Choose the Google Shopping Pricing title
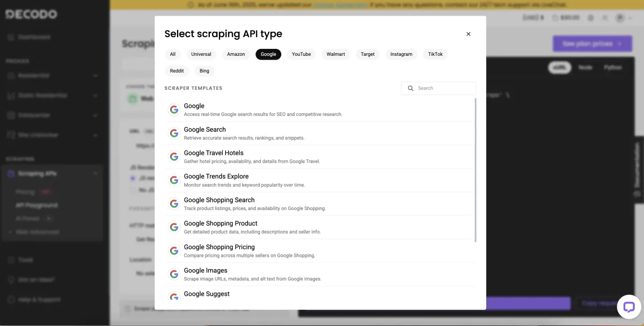 [x=219, y=247]
